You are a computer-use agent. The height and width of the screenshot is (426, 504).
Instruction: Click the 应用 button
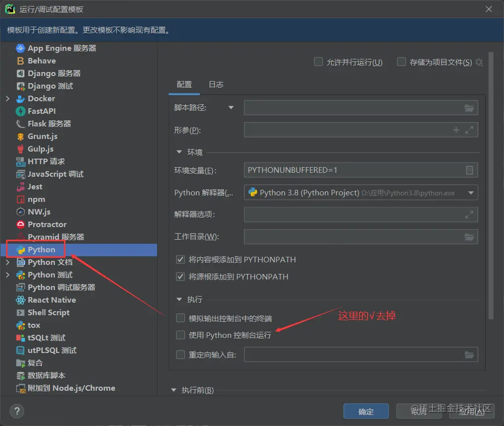(472, 411)
